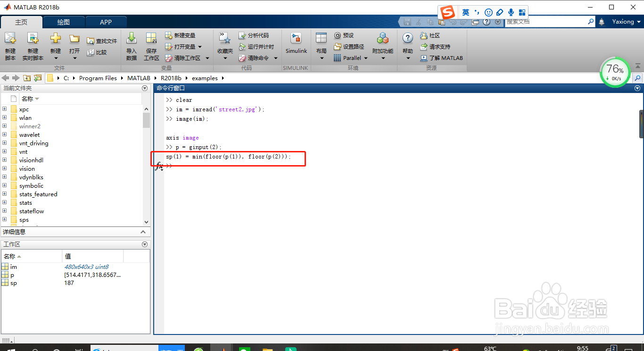Switch to the Home (主页) tab

point(21,22)
